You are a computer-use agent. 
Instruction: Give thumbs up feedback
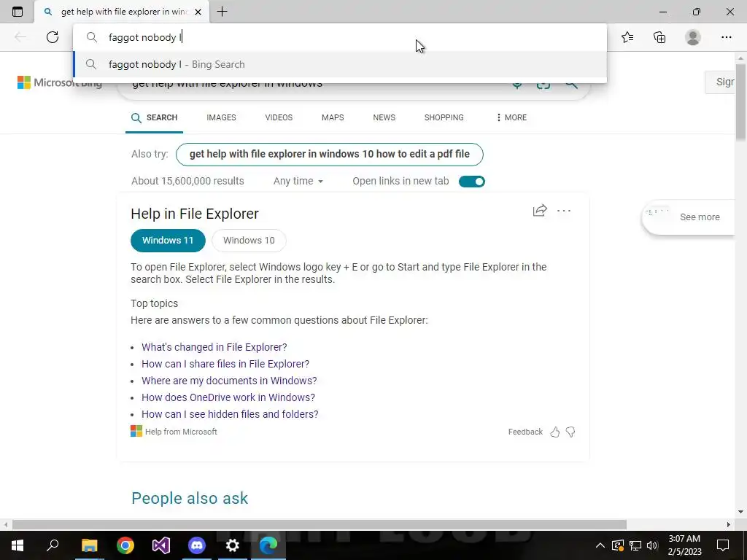coord(555,432)
